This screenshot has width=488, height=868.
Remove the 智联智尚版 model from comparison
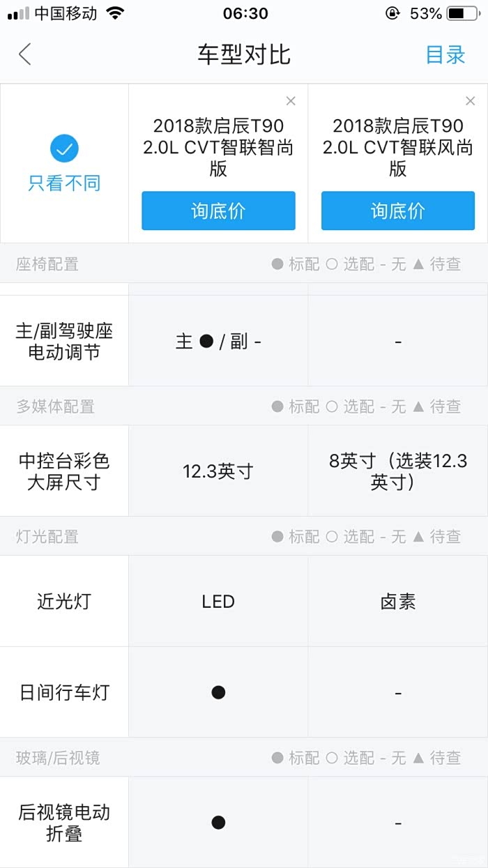coord(291,101)
